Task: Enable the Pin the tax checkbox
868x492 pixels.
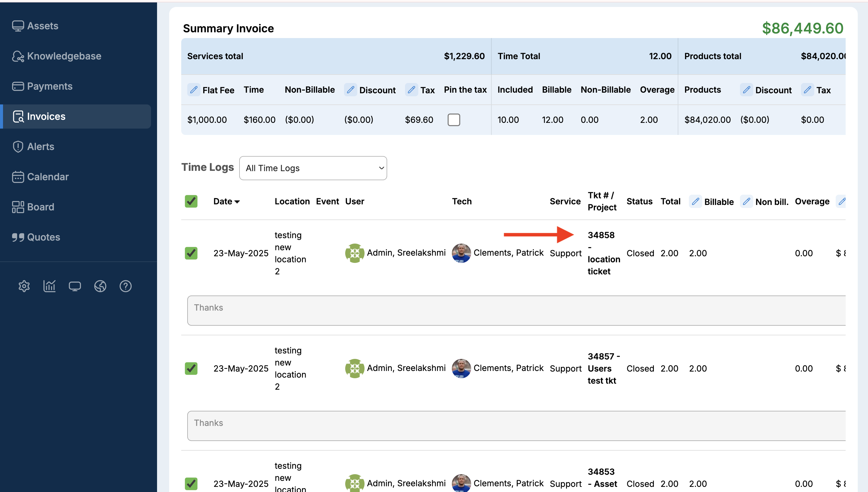Action: click(x=454, y=120)
